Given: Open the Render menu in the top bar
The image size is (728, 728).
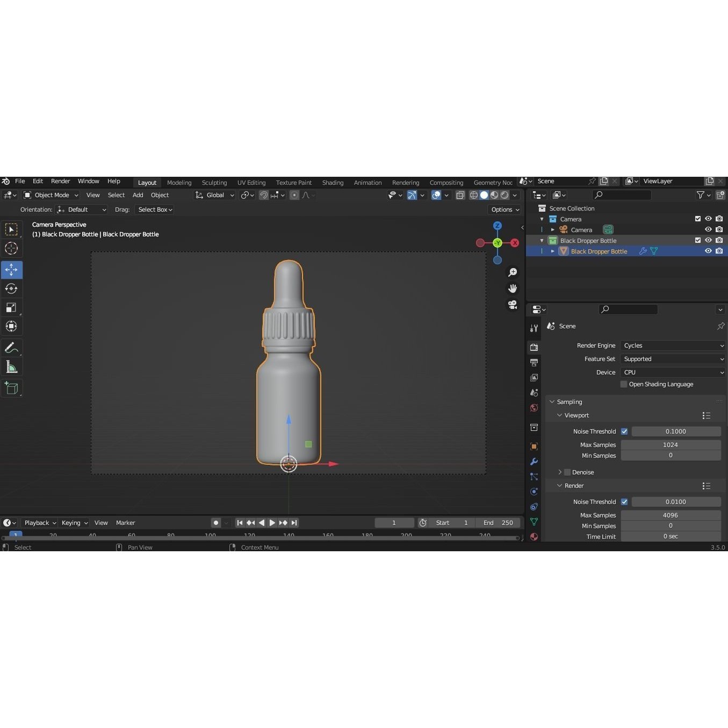Looking at the screenshot, I should pyautogui.click(x=60, y=181).
